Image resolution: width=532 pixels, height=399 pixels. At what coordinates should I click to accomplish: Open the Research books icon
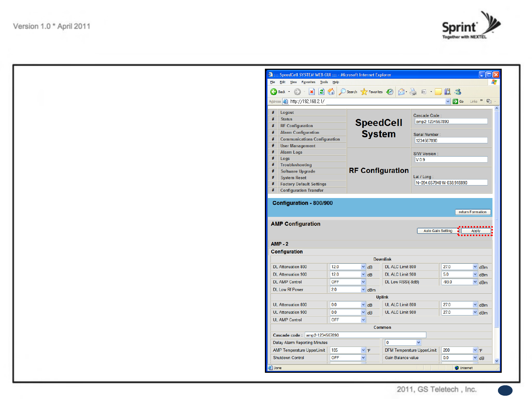447,92
